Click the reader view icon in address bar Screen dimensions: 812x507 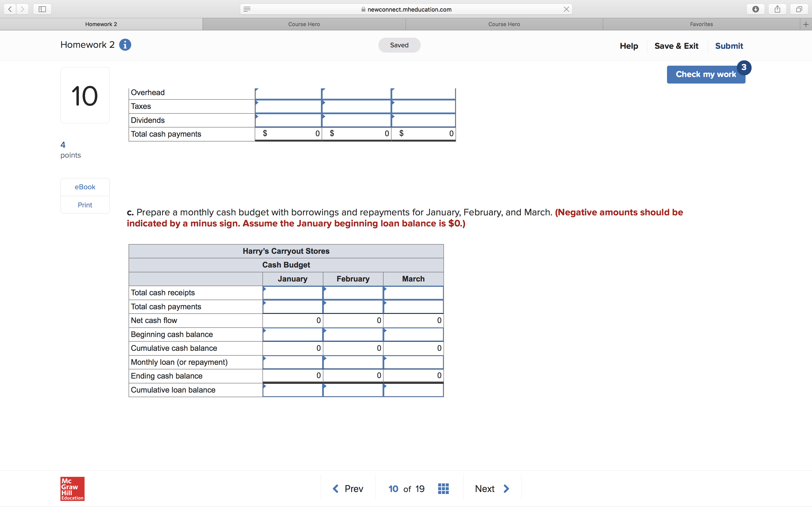247,9
